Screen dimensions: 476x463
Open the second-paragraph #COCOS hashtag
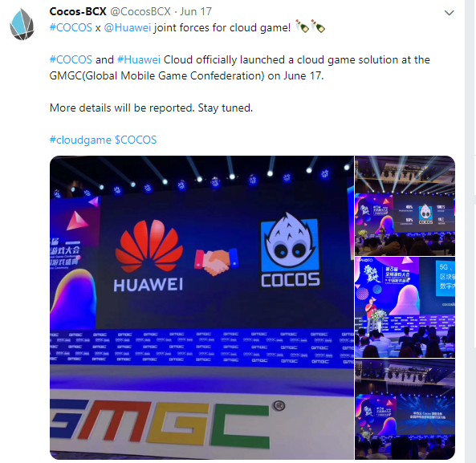pos(71,59)
